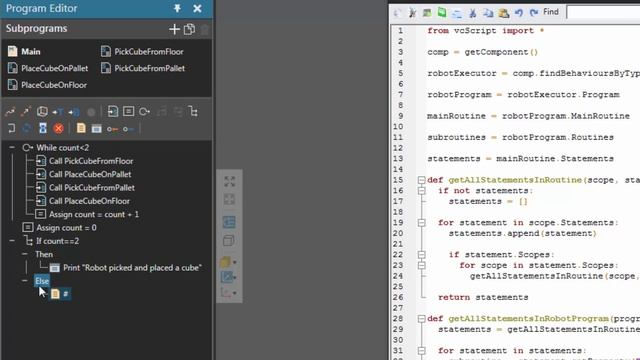Collapse the 'for statement in scope.Statements' fold
The height and width of the screenshot is (360, 640).
(x=422, y=222)
